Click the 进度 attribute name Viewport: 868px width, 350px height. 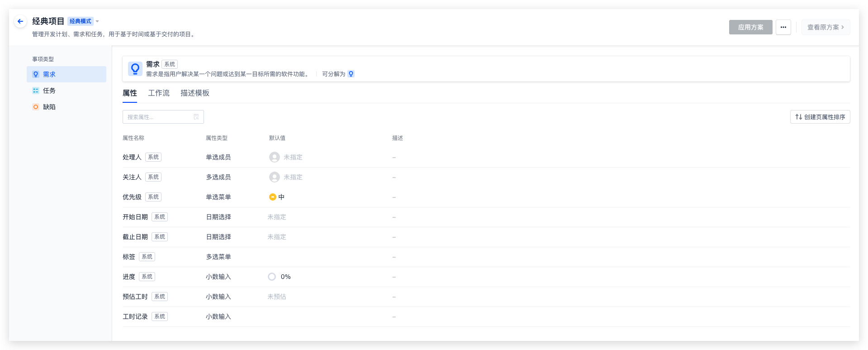[x=129, y=277]
